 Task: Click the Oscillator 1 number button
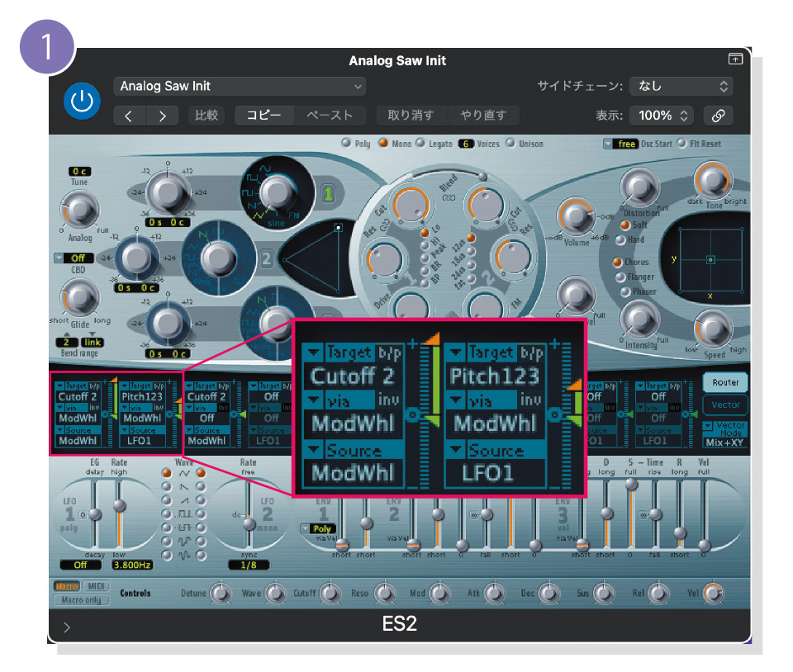(x=328, y=193)
